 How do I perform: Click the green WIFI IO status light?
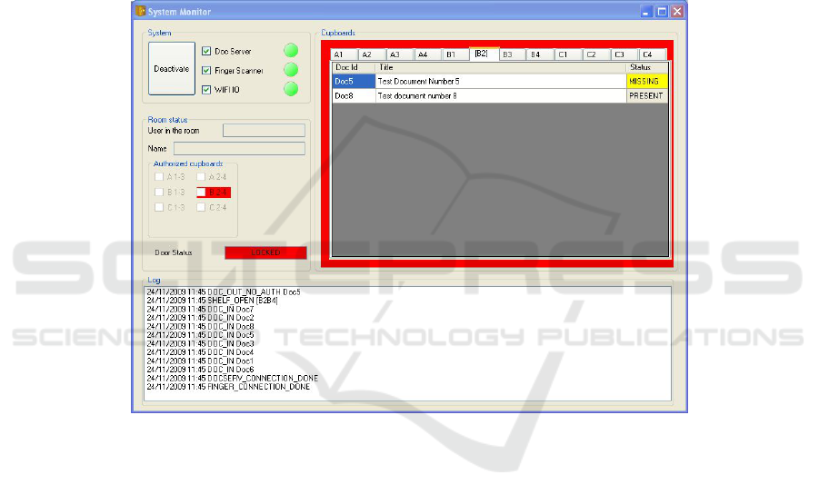pyautogui.click(x=291, y=89)
